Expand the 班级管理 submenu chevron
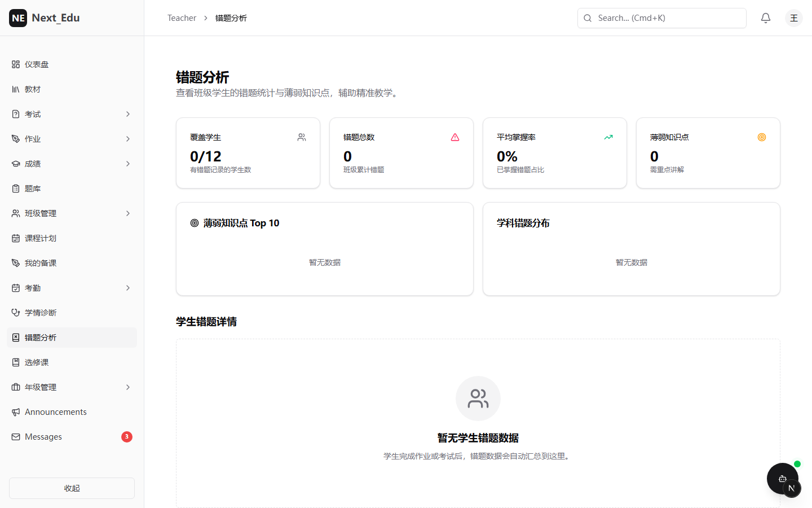This screenshot has height=508, width=812. 128,213
